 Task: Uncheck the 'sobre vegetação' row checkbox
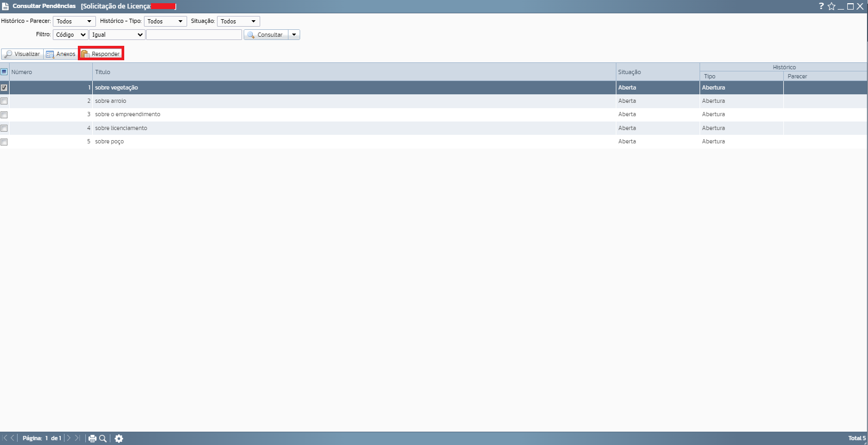[x=4, y=87]
